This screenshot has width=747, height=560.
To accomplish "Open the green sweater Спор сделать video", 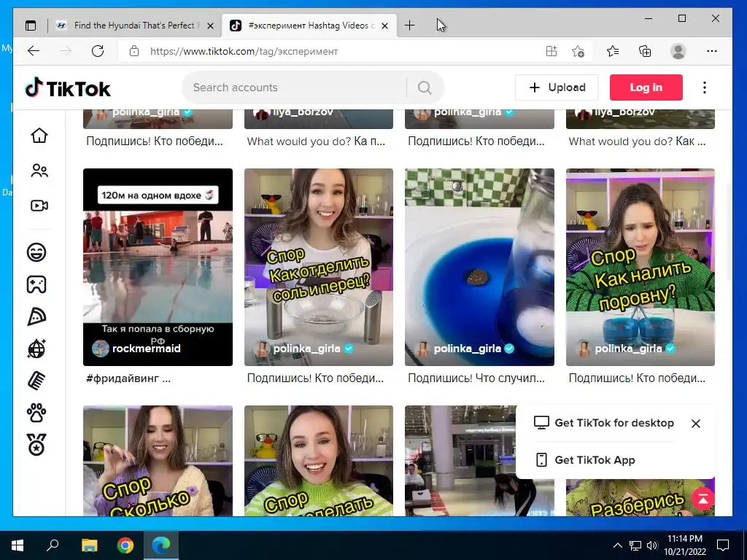I will [x=319, y=461].
